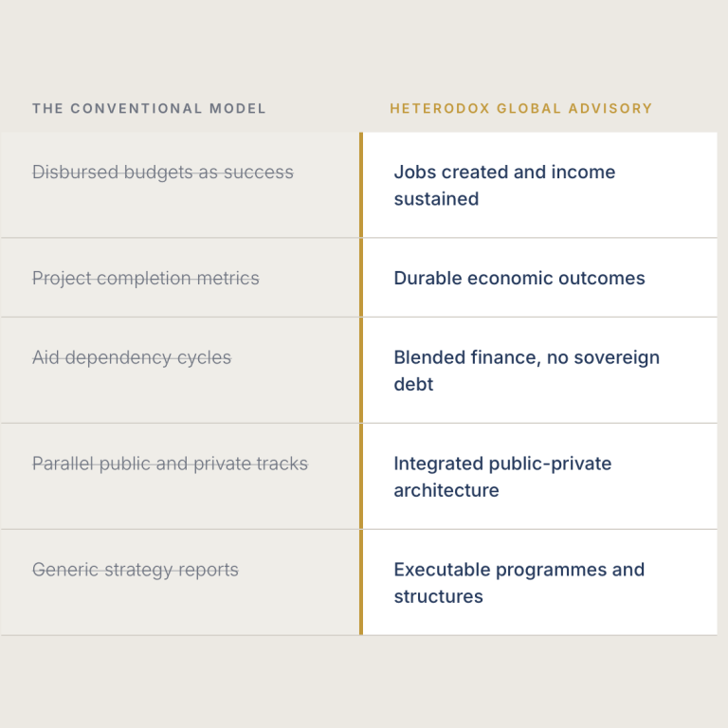Click the word 'Conventional' in the gray heading

(136, 109)
